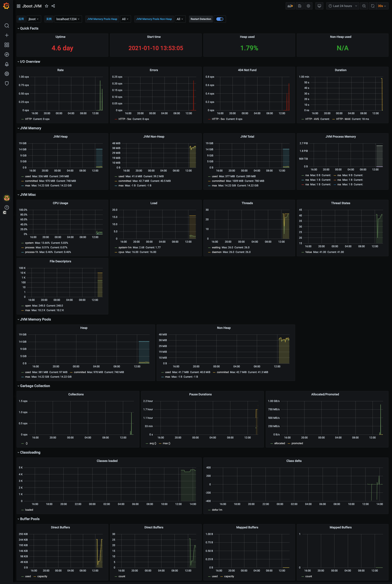Open the Help question mark icon
392x584 pixels.
(7, 207)
